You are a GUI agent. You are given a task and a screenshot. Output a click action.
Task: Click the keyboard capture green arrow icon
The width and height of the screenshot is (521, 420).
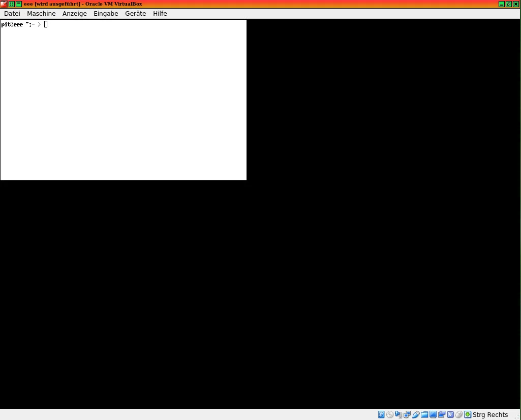[468, 414]
